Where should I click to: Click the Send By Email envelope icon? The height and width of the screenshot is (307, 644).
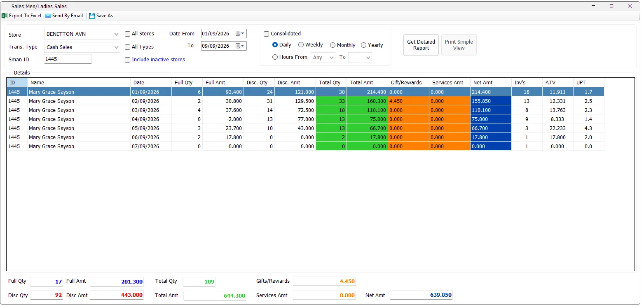(48, 16)
